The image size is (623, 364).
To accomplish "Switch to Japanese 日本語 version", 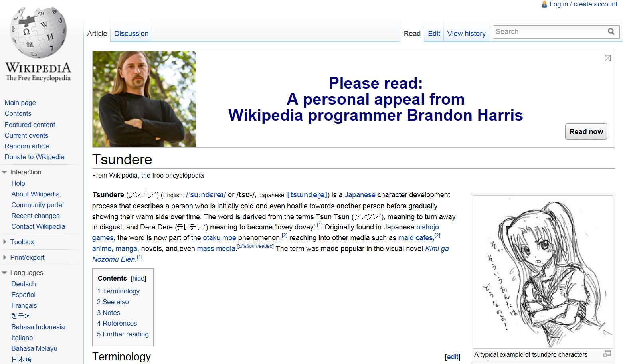I will coord(21,359).
